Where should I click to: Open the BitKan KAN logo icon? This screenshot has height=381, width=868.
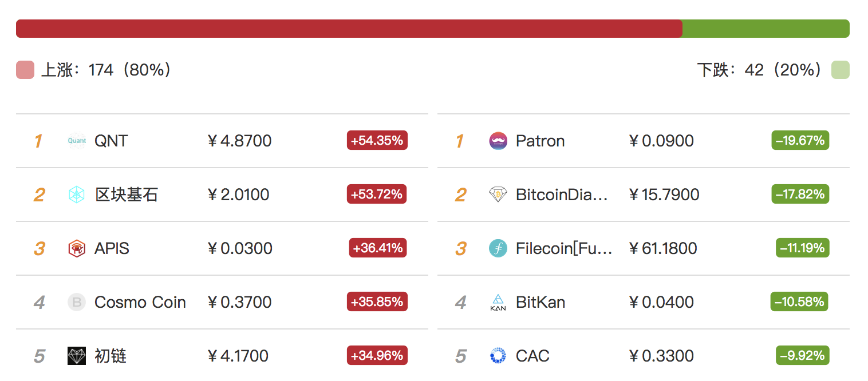pos(498,302)
